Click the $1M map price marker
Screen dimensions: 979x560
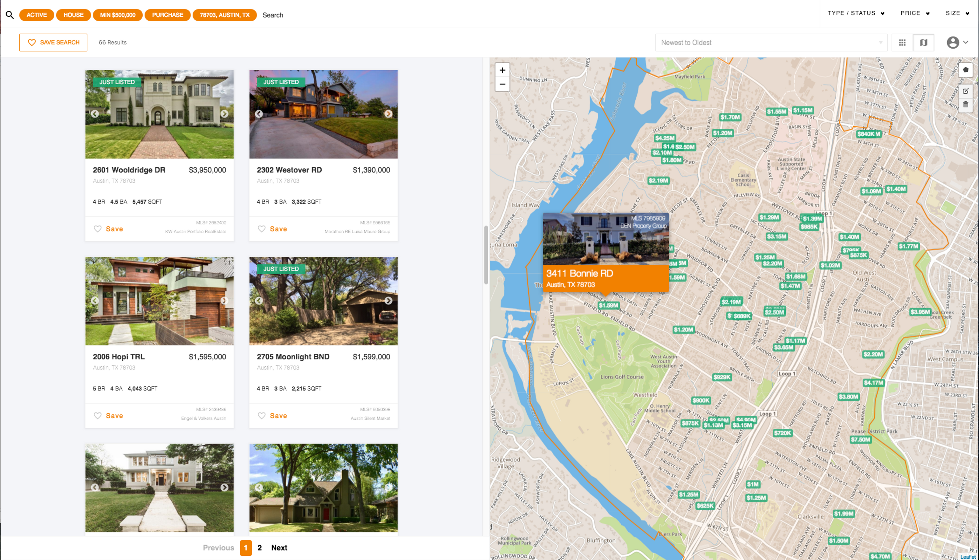pos(752,484)
